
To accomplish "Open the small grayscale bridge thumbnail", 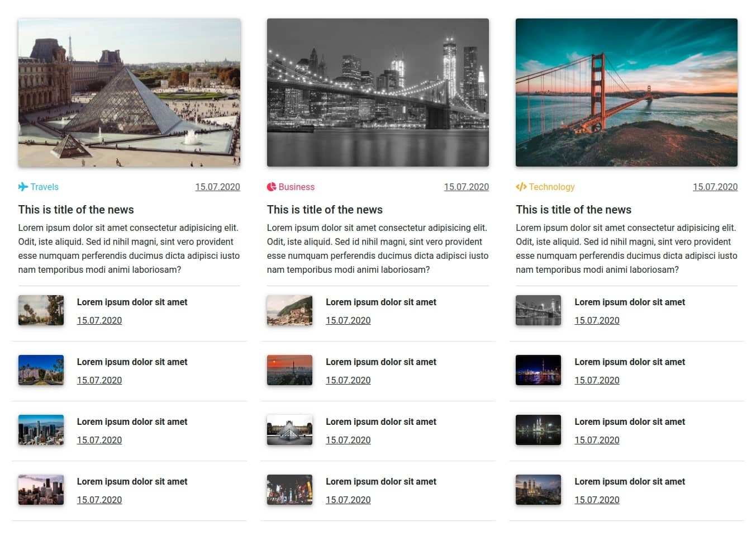I will click(x=538, y=310).
